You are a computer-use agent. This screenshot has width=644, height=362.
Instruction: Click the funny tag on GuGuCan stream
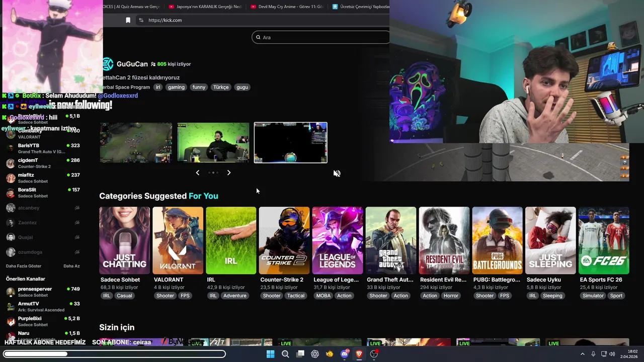tap(199, 87)
